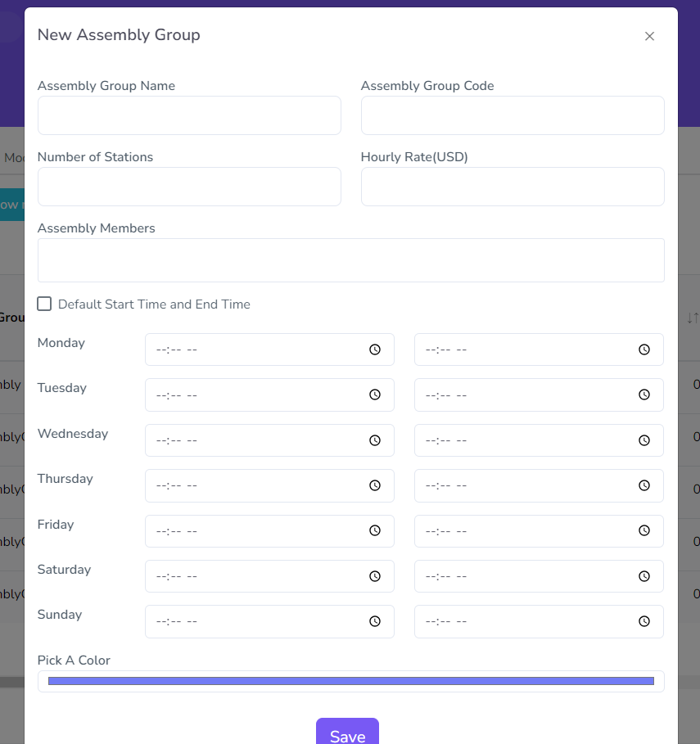Open Thursday start time clock picker
700x744 pixels.
coord(375,485)
